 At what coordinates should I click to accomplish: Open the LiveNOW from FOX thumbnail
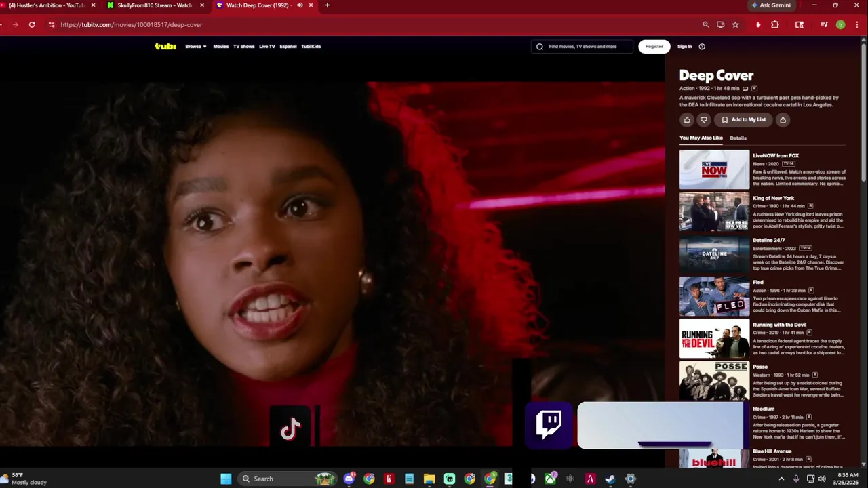click(x=714, y=169)
